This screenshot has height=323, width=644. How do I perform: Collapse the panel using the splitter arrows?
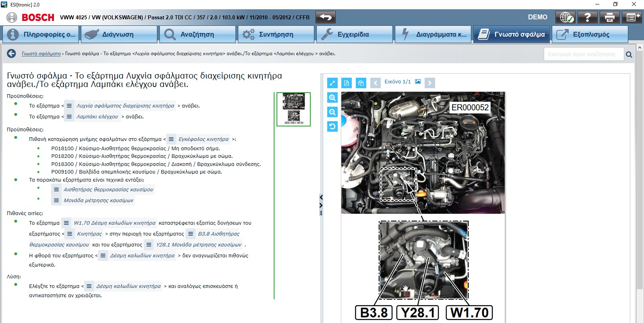[321, 201]
